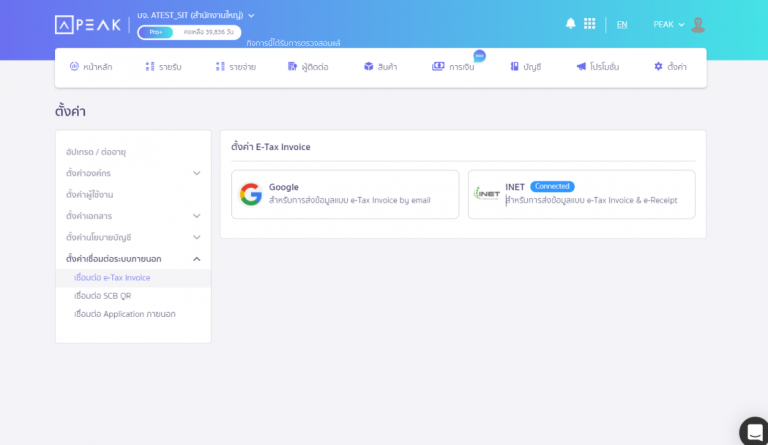Click the user avatar icon

[698, 25]
